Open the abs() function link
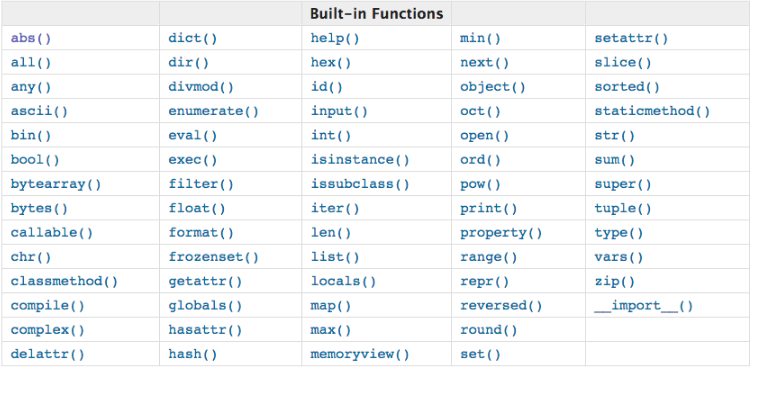Screen dimensions: 765x399 (x=31, y=38)
